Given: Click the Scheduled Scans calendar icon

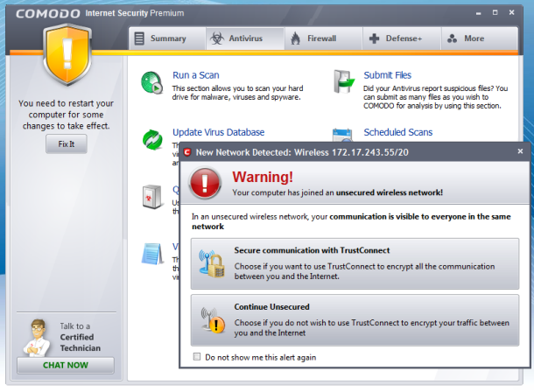Looking at the screenshot, I should tap(342, 135).
